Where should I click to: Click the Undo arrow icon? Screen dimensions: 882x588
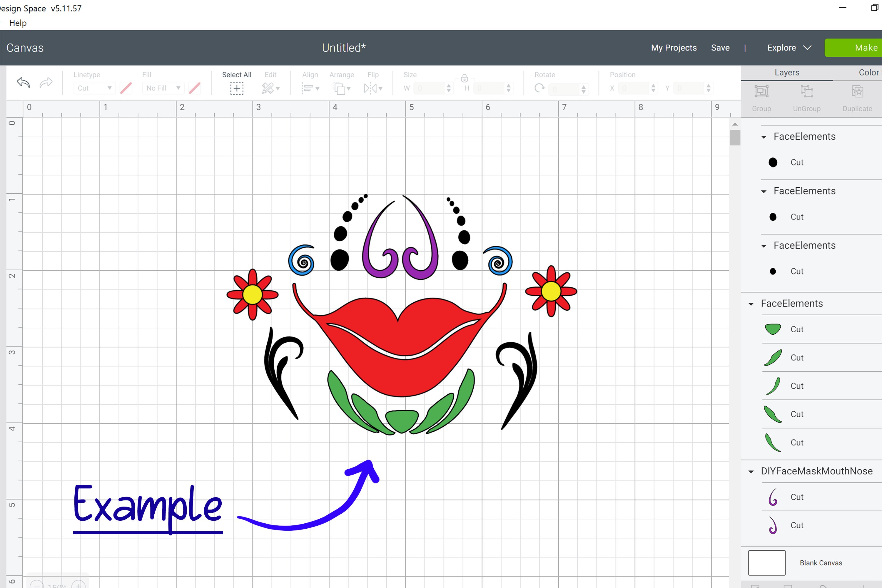(23, 83)
